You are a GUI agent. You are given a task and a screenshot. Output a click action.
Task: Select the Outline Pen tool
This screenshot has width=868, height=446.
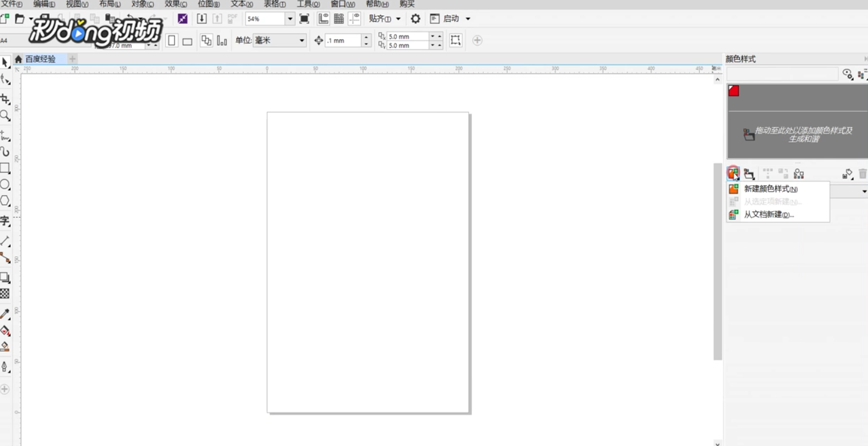coord(5,366)
